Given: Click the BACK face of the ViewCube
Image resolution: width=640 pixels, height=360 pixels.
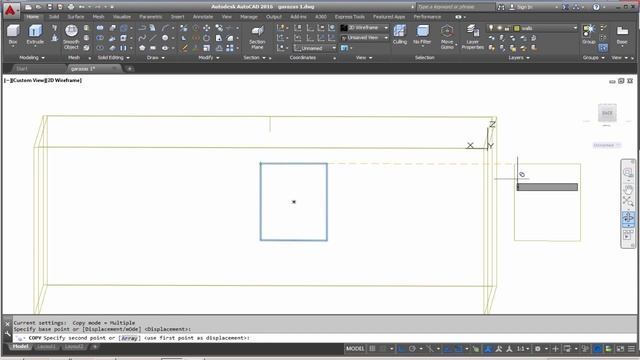Looking at the screenshot, I should click(607, 113).
